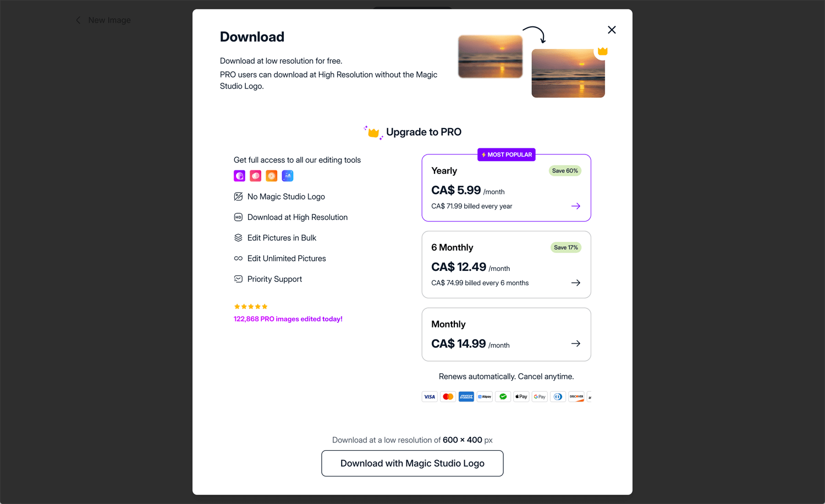Click the CA$ 74.99 billed every 6 months text
Viewport: 825px width, 504px height.
tap(480, 283)
